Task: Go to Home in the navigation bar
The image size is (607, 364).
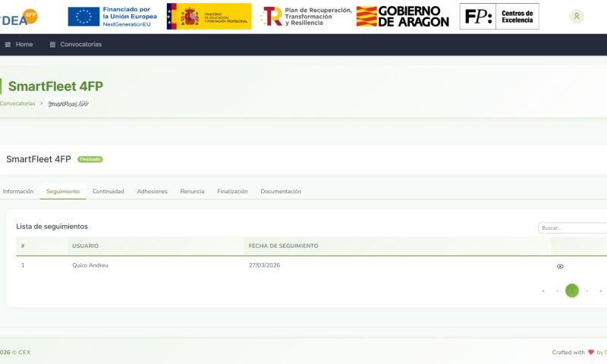Action: pyautogui.click(x=24, y=45)
